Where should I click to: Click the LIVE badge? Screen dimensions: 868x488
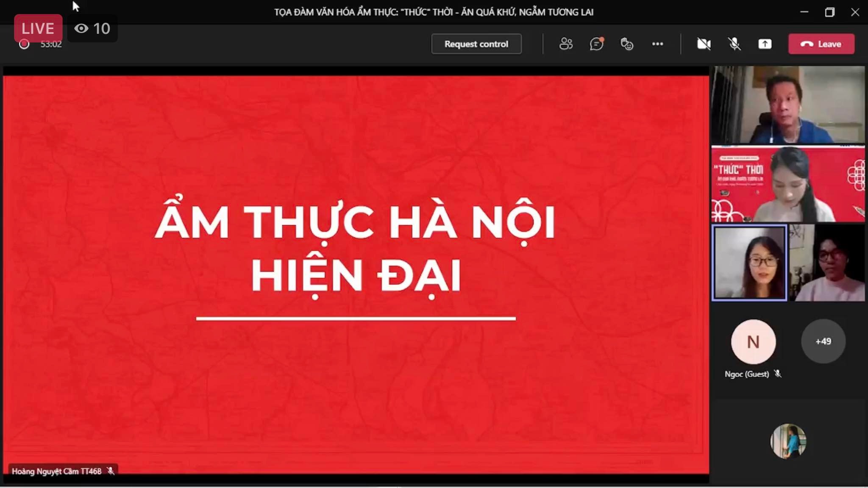(x=38, y=28)
